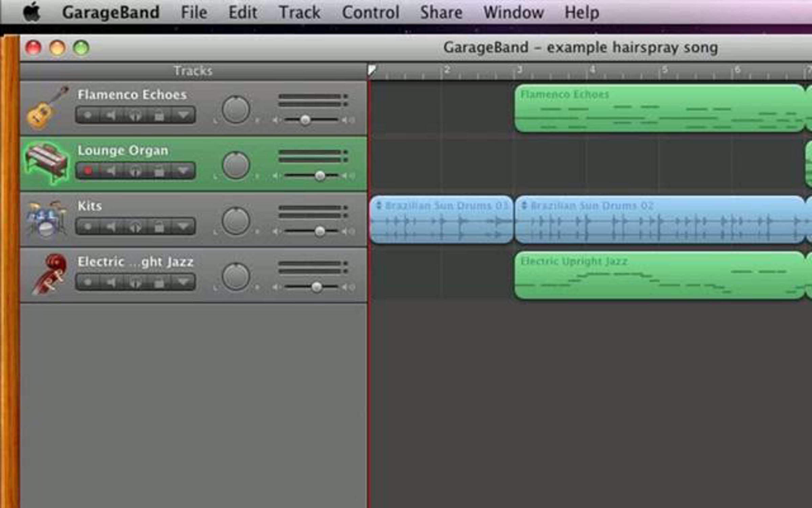Solo the Flamenco Echoes track with headphones

coord(135,115)
